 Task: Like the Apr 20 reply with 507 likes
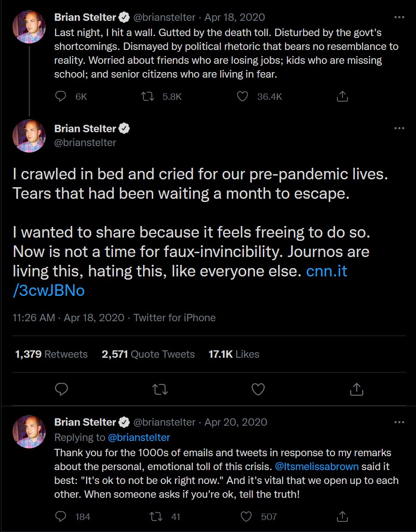pyautogui.click(x=246, y=516)
